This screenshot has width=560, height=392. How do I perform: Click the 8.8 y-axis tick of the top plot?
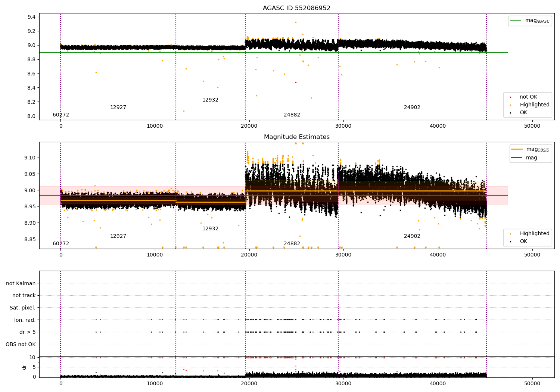pyautogui.click(x=31, y=60)
